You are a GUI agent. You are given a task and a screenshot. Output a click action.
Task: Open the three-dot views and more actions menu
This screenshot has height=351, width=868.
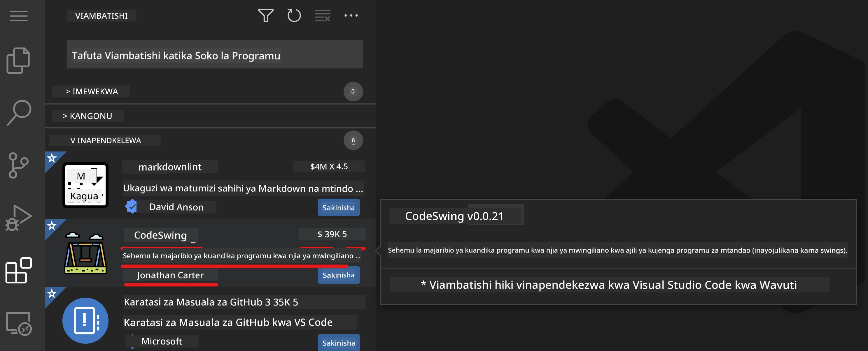(x=351, y=15)
